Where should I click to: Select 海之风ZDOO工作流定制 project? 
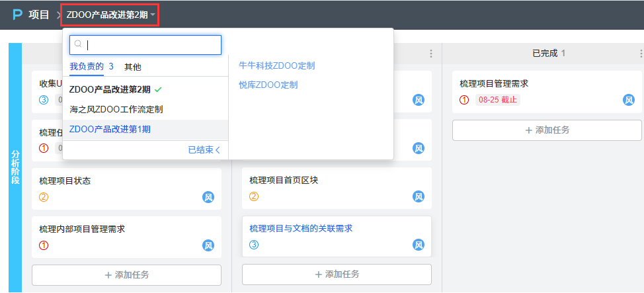[116, 109]
